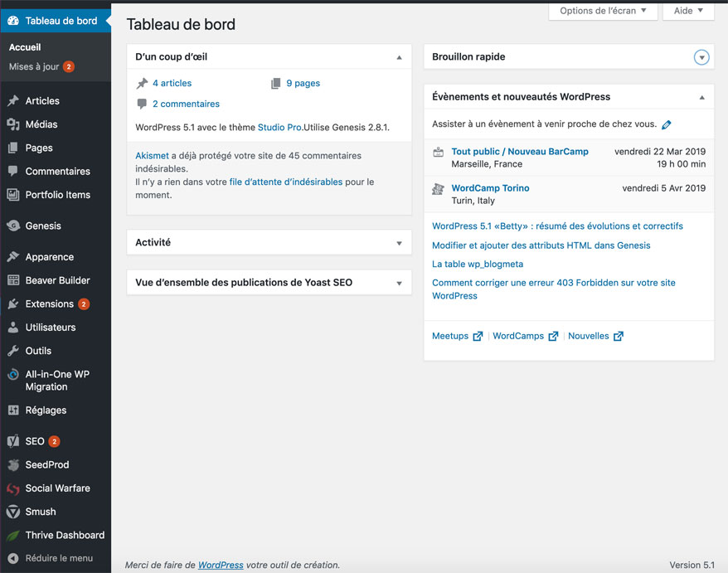
Task: Open the Options de l'écran dropdown
Action: pos(603,11)
